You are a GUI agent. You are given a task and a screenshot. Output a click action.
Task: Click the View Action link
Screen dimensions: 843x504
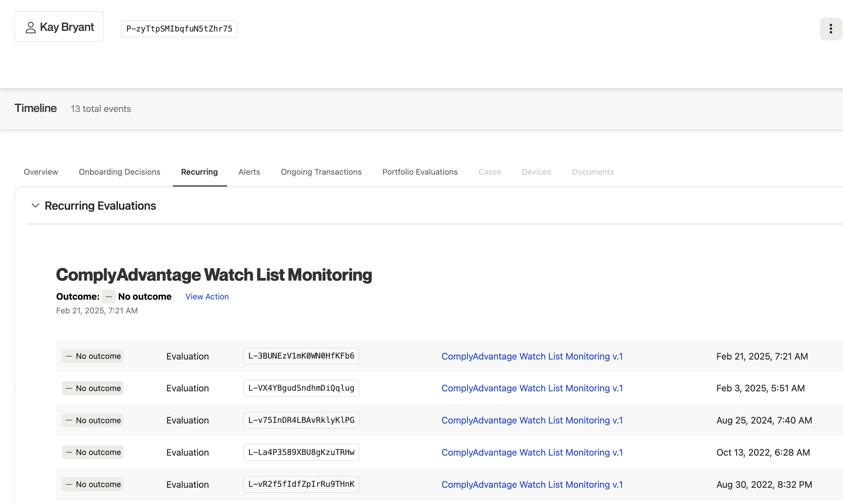pyautogui.click(x=207, y=297)
